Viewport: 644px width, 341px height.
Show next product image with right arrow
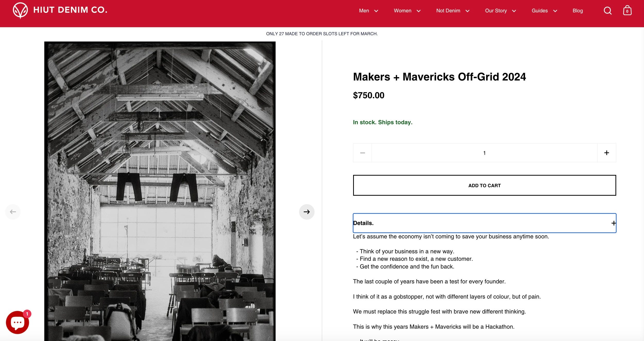coord(307,212)
